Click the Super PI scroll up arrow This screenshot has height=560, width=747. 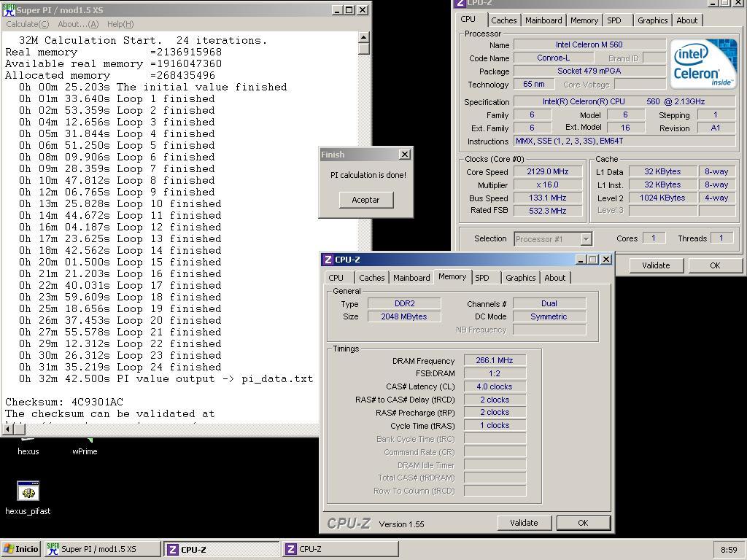click(x=363, y=38)
